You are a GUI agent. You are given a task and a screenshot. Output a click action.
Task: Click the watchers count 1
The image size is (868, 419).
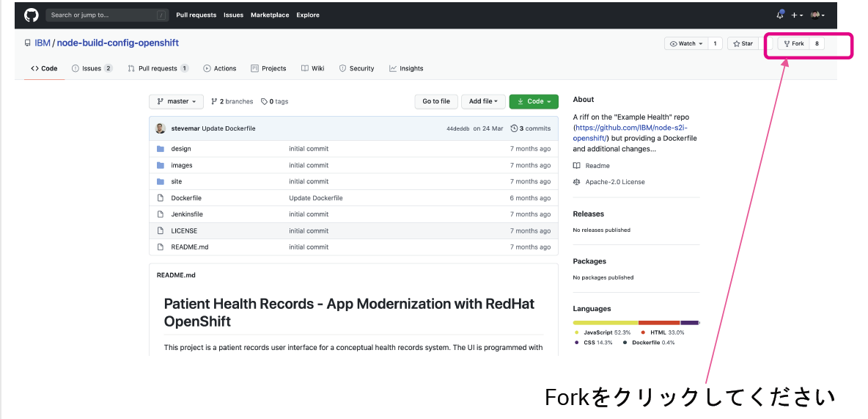pos(715,43)
